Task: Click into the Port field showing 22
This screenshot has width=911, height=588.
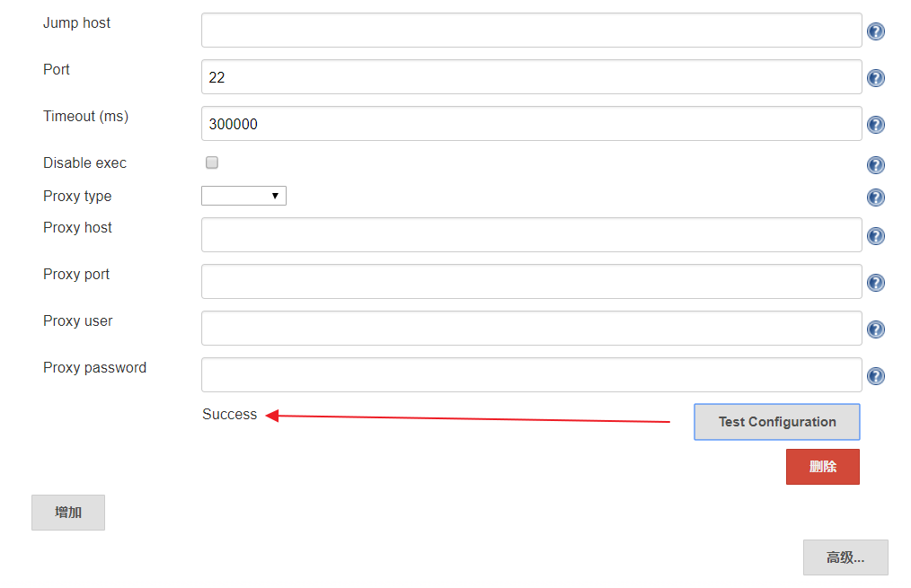Action: (531, 77)
